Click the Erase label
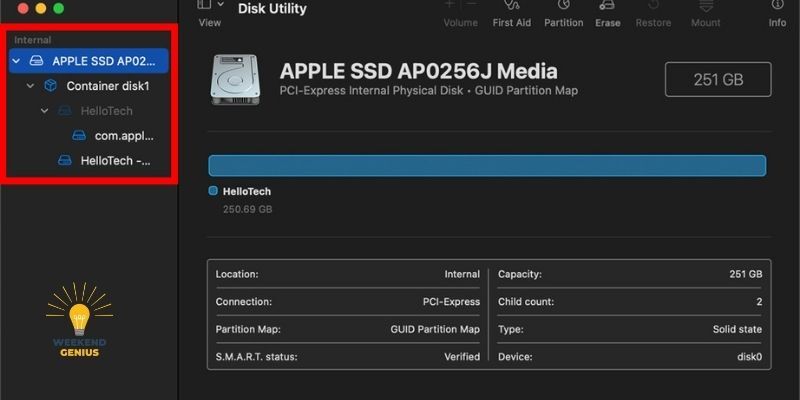The height and width of the screenshot is (400, 800). (607, 23)
